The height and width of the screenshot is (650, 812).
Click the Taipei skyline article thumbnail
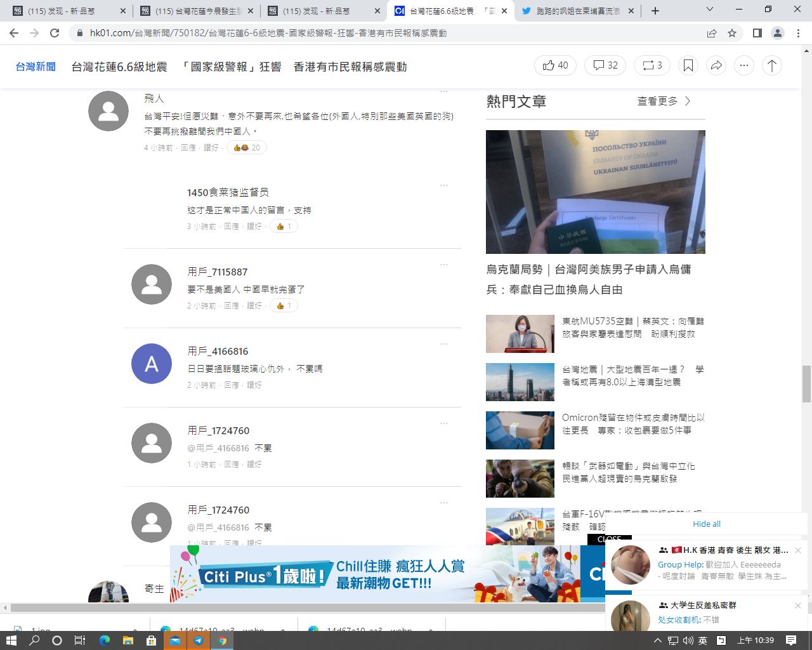(520, 382)
